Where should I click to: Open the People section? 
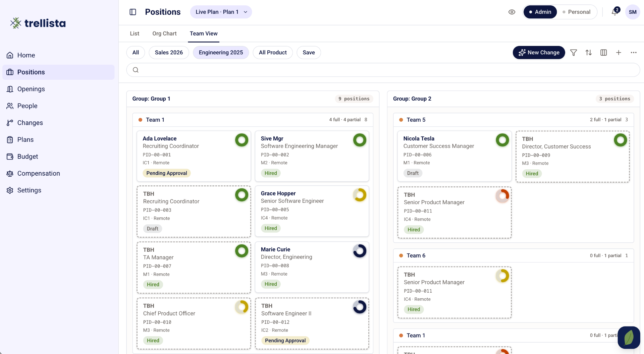[x=58, y=106]
